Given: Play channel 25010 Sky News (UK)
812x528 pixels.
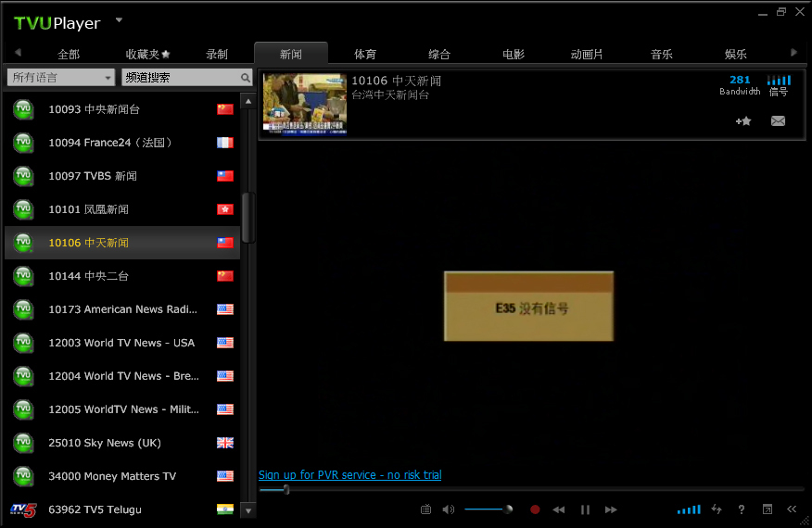Looking at the screenshot, I should (x=122, y=443).
